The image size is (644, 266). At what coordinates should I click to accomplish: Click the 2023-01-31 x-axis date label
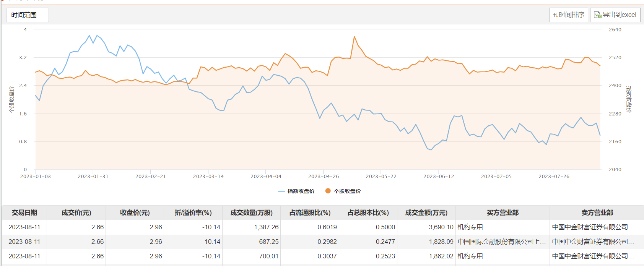pos(93,177)
